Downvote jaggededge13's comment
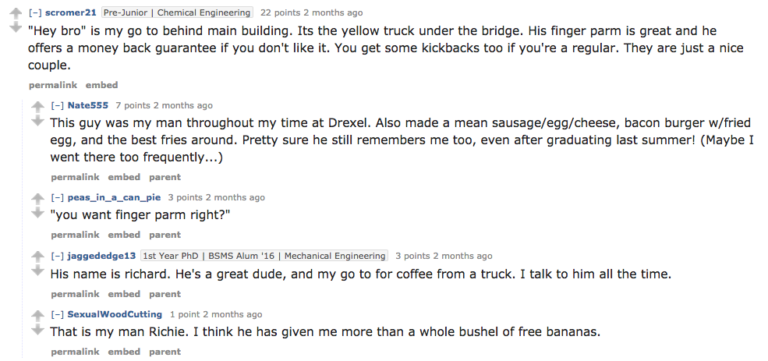768x361 pixels. [38, 271]
